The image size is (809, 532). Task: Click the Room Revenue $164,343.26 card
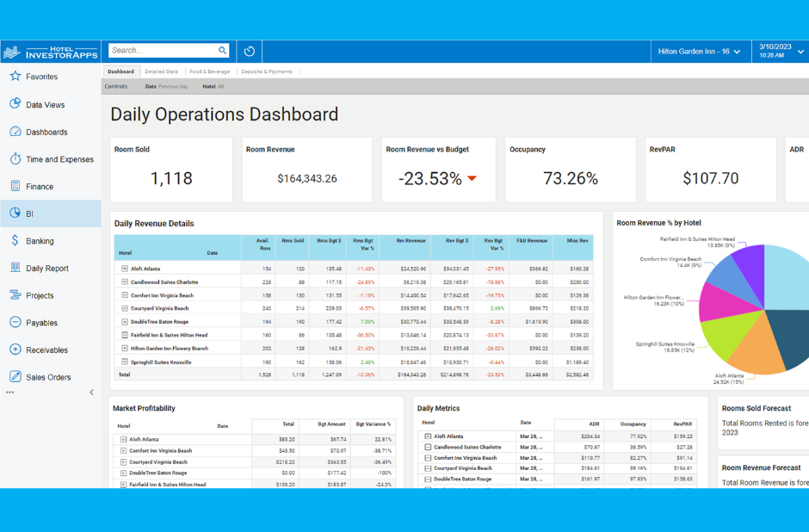coord(307,170)
